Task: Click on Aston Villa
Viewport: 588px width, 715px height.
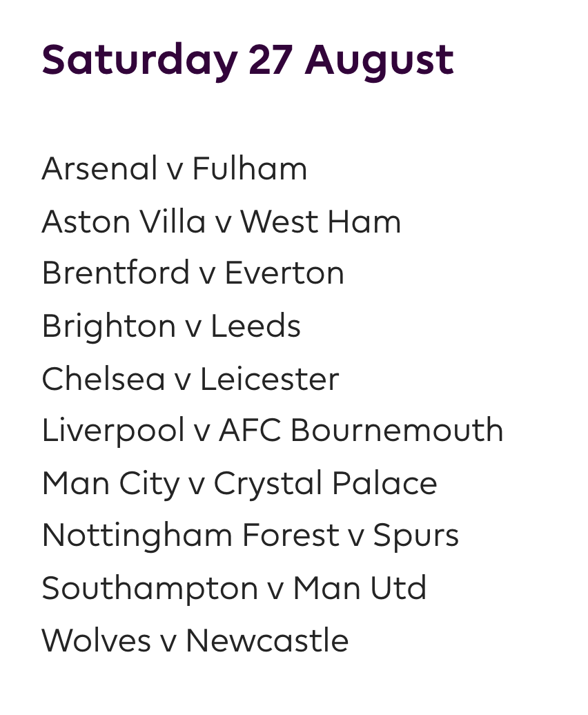Action: pyautogui.click(x=124, y=222)
